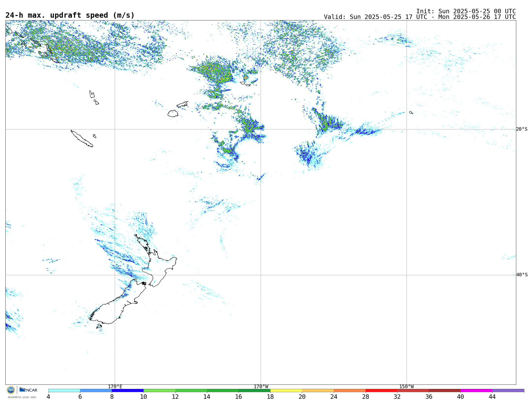Click the colorbar tick label '16'
The image size is (532, 400).
tap(239, 397)
